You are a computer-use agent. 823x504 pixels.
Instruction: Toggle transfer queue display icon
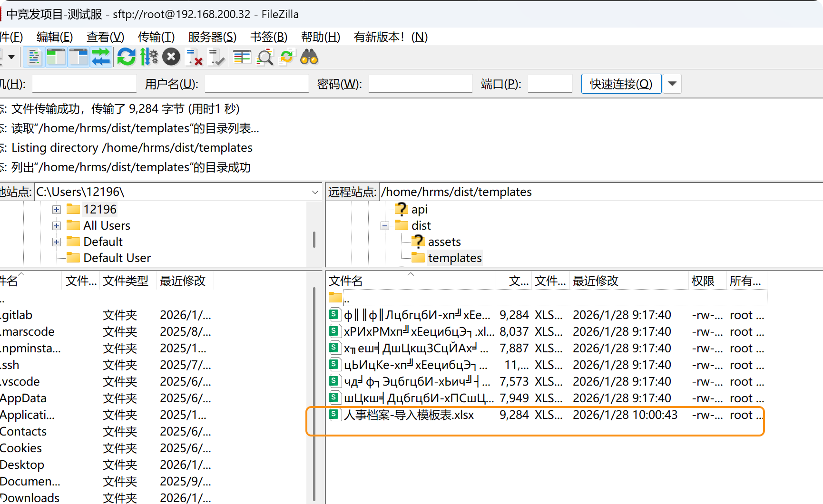pyautogui.click(x=101, y=58)
